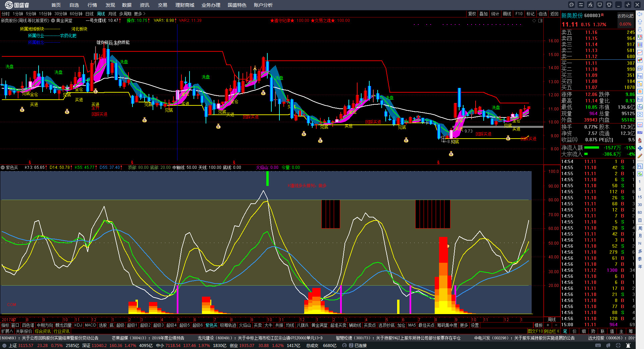
Task: Open the 交易 menu
Action: 162,5
